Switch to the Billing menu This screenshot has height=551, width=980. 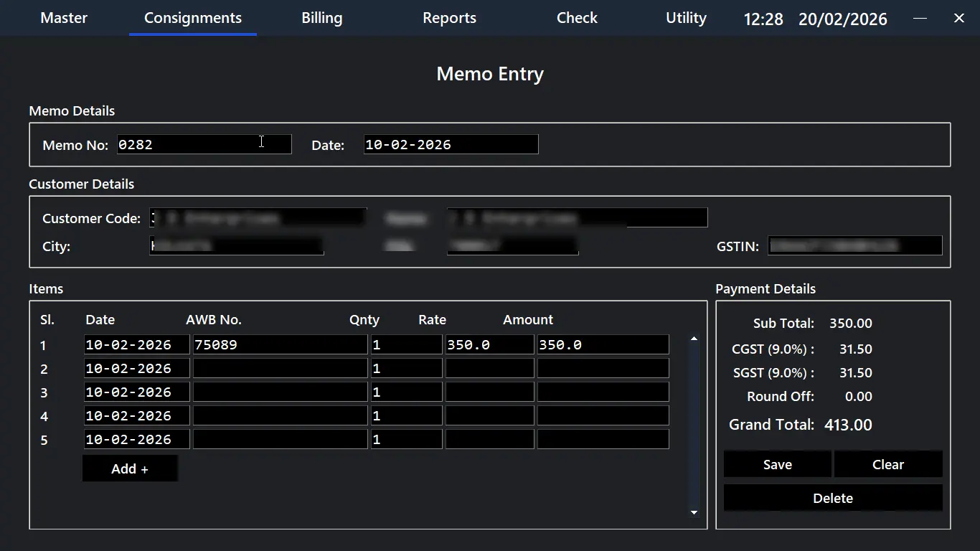pyautogui.click(x=321, y=18)
